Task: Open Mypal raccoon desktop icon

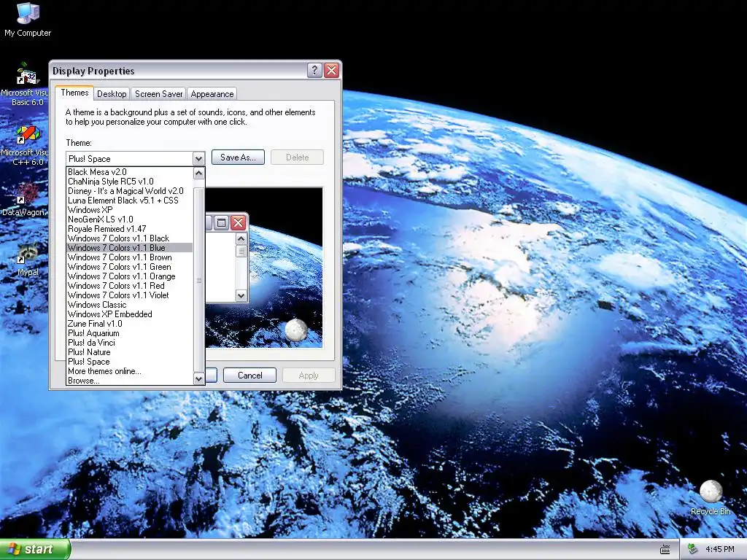Action: click(x=28, y=260)
